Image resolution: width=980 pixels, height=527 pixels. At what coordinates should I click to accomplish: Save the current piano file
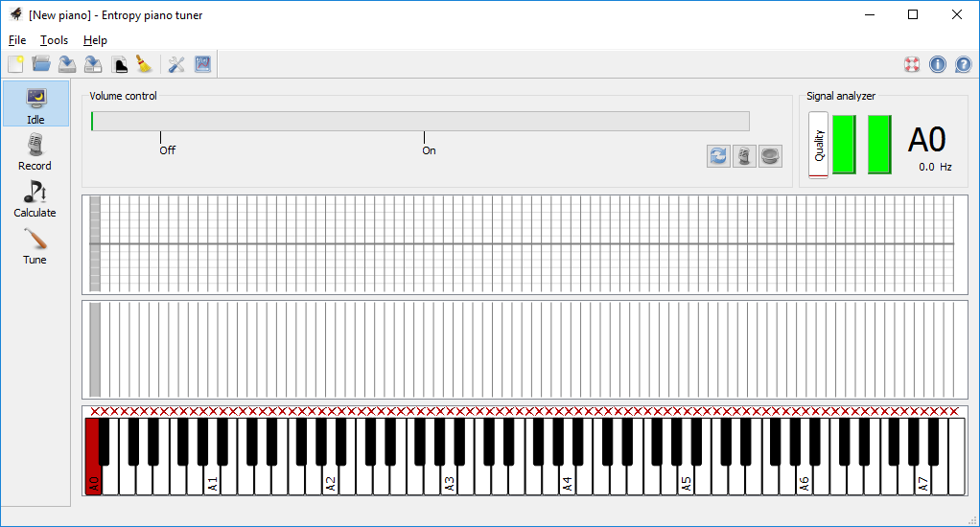67,64
